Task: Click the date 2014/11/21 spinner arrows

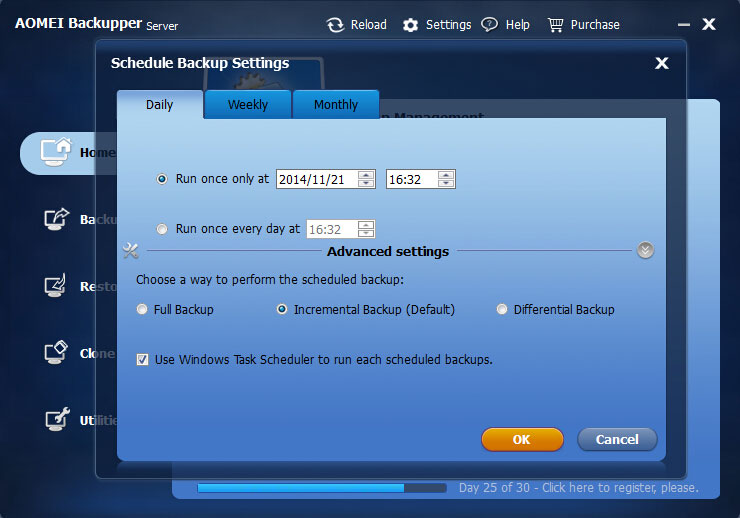Action: pos(366,179)
